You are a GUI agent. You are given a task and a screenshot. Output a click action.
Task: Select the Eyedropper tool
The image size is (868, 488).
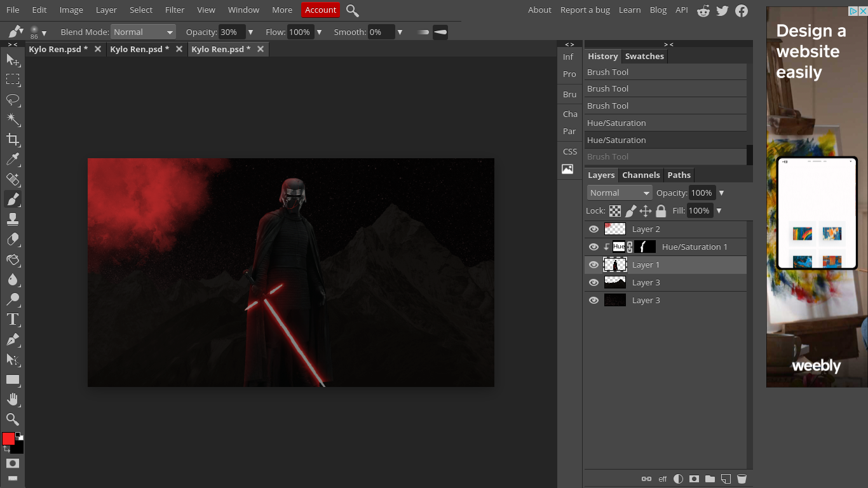click(x=13, y=159)
